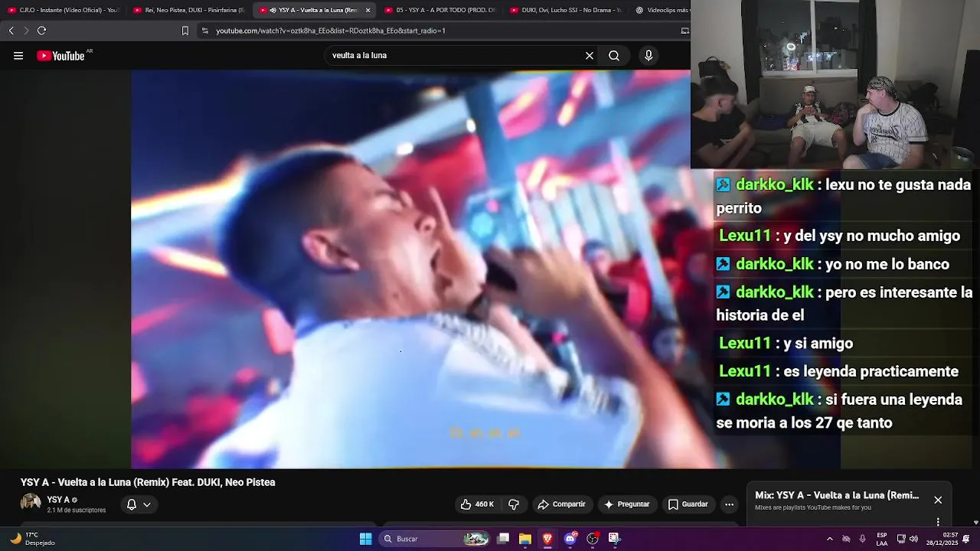Viewport: 980px width, 551px height.
Task: Click the video player to pause
Action: 410,269
